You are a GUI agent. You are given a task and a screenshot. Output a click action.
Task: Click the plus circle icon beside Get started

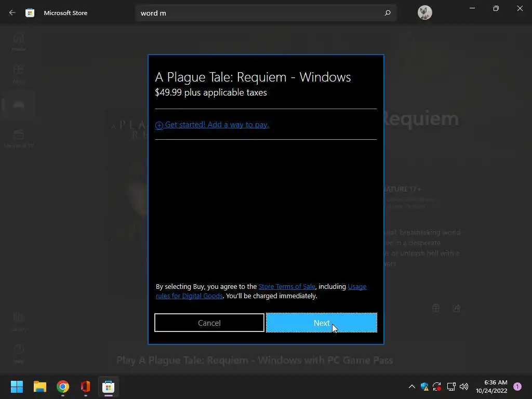click(x=159, y=125)
